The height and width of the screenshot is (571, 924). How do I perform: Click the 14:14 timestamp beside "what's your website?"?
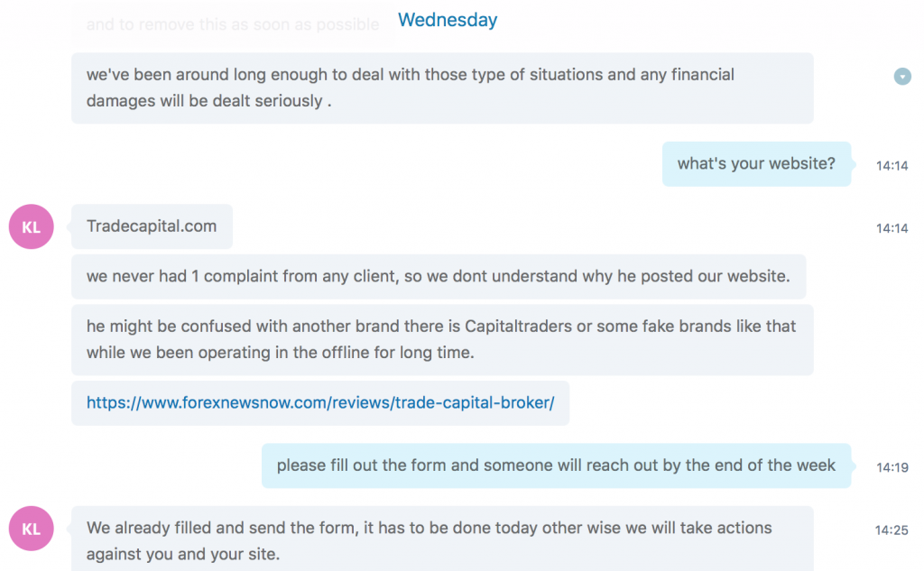coord(892,166)
